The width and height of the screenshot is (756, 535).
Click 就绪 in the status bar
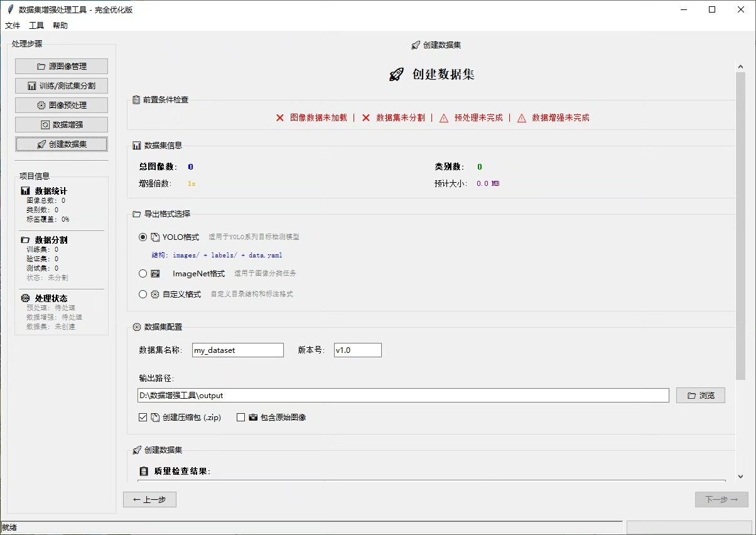coord(9,527)
